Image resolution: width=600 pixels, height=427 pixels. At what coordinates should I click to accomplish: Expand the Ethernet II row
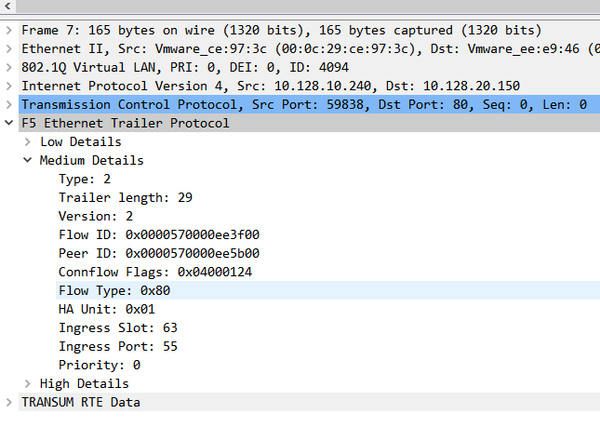point(10,49)
